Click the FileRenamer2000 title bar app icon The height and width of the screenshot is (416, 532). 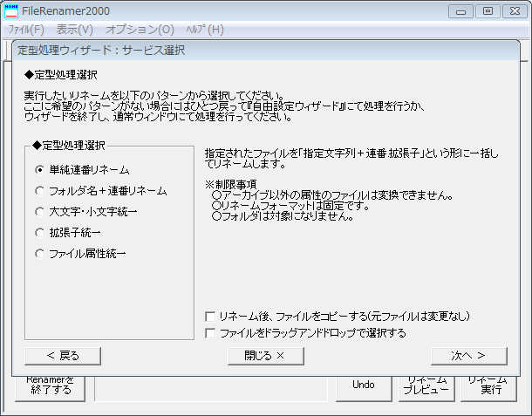pos(11,11)
